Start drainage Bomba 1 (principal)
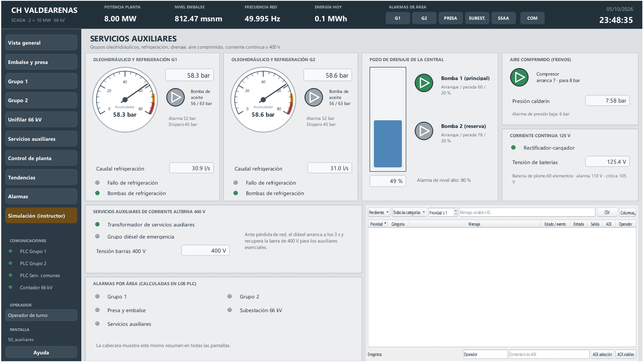This screenshot has height=362, width=644. coord(424,83)
